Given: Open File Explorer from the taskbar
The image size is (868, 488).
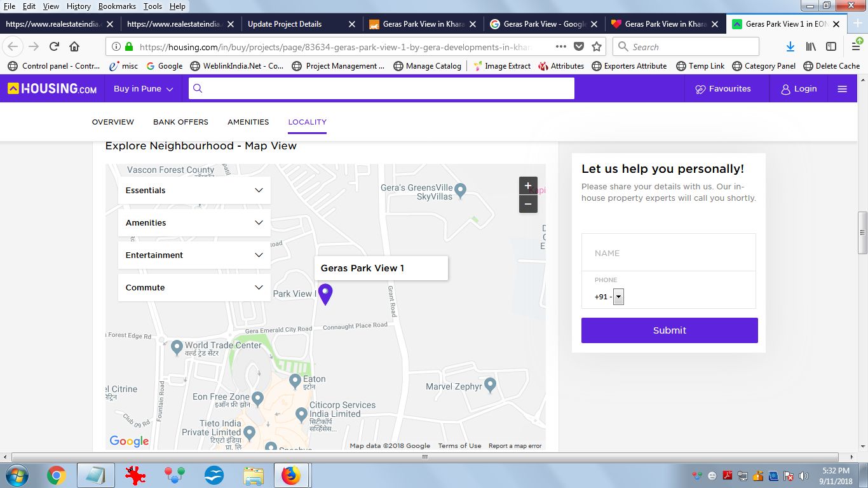Looking at the screenshot, I should coord(254,475).
